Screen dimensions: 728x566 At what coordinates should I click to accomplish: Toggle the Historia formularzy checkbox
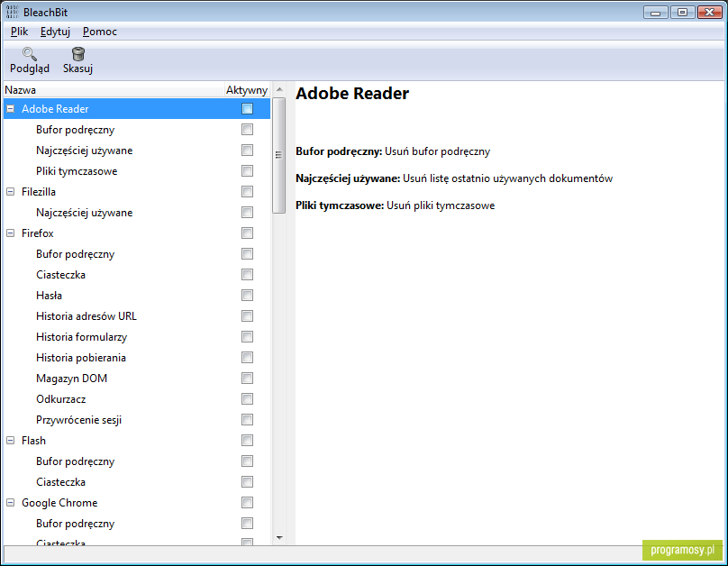coord(248,337)
